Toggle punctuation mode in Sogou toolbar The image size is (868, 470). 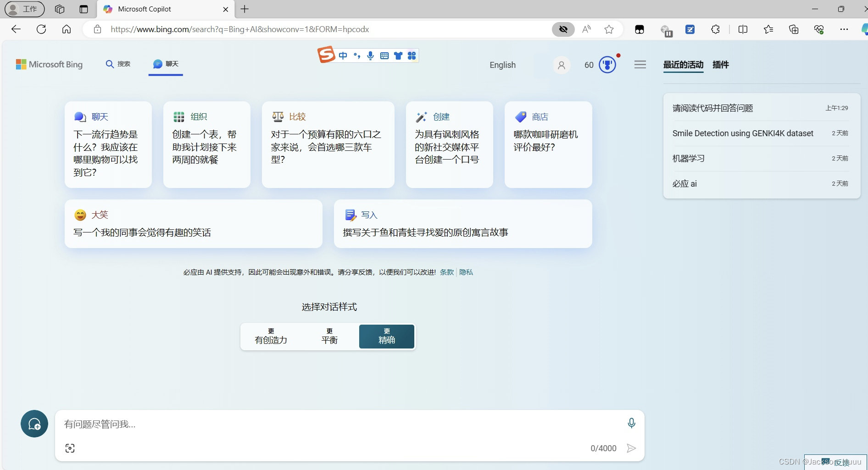coord(357,55)
